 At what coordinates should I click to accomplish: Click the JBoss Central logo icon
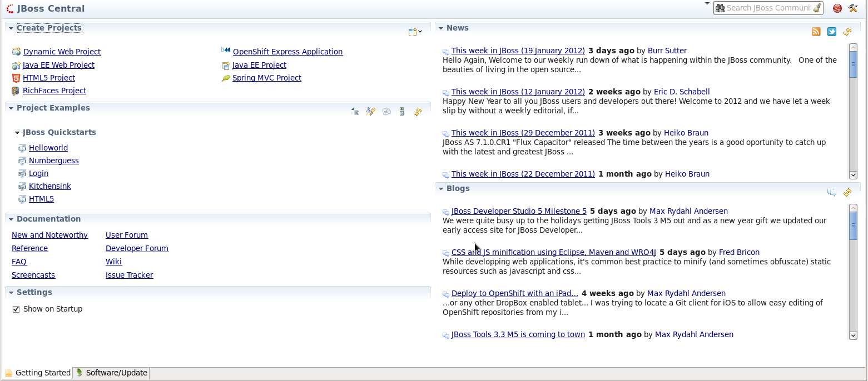pos(9,8)
